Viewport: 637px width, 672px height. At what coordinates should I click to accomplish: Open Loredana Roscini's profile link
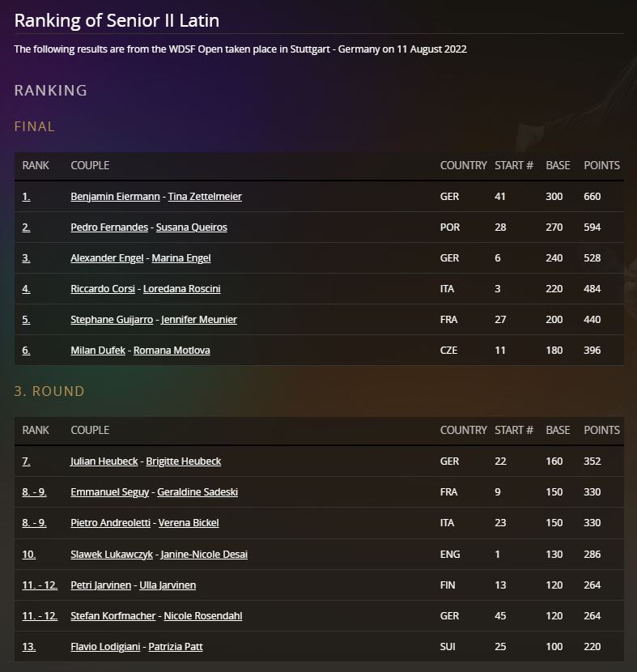click(181, 289)
